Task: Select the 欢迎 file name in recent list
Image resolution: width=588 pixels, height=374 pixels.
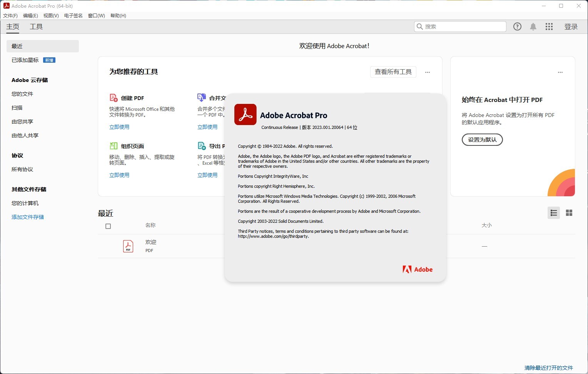Action: click(x=151, y=242)
